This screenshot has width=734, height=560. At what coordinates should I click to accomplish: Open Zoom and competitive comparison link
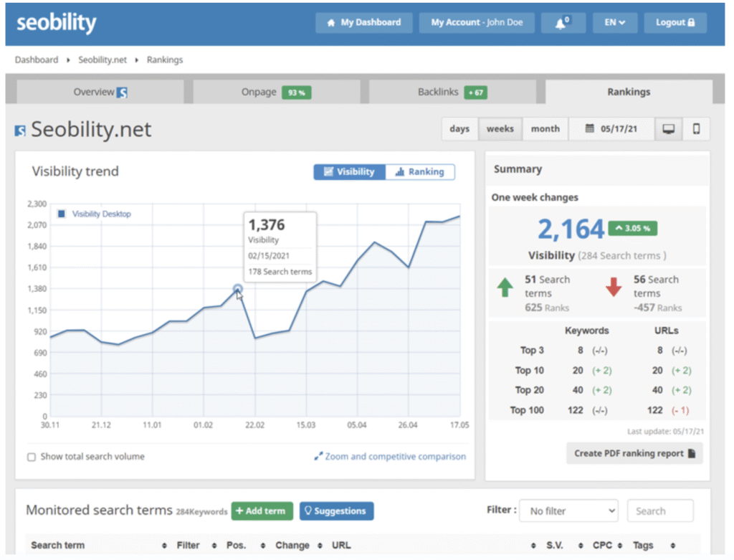coord(390,457)
